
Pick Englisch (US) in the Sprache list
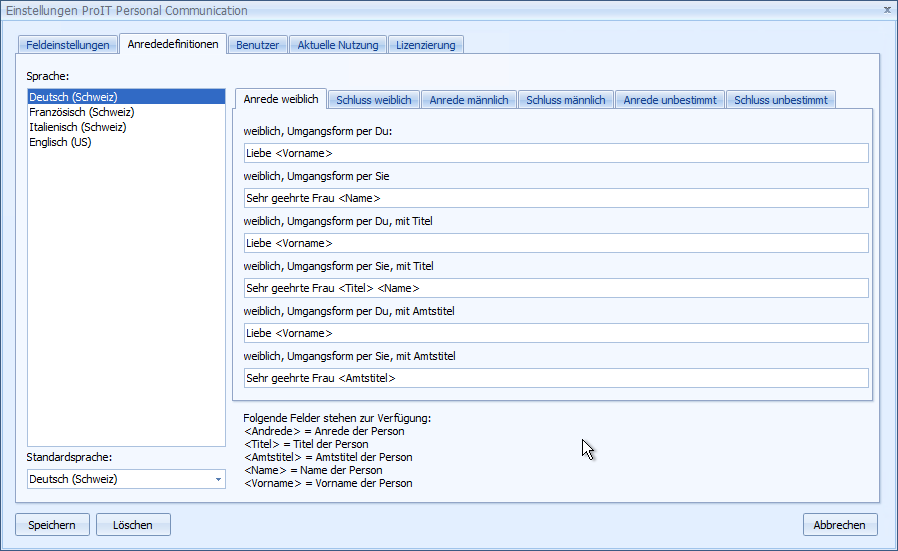[x=60, y=142]
